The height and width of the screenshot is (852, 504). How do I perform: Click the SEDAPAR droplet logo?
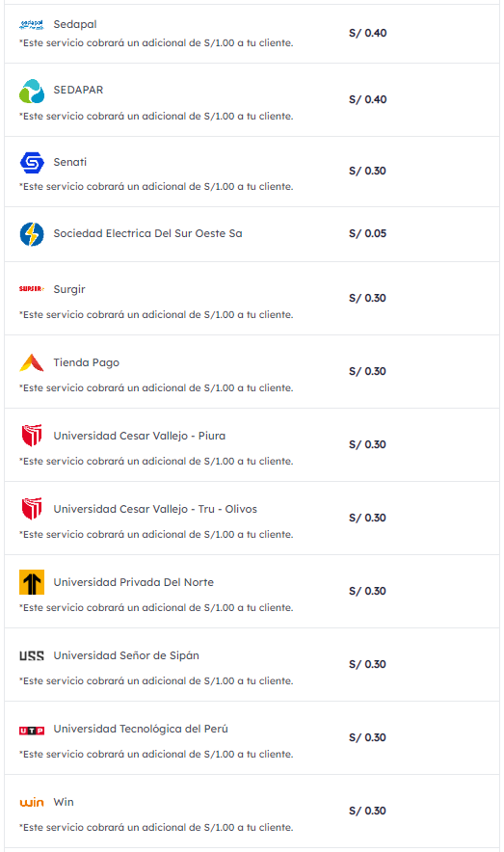pos(32,91)
